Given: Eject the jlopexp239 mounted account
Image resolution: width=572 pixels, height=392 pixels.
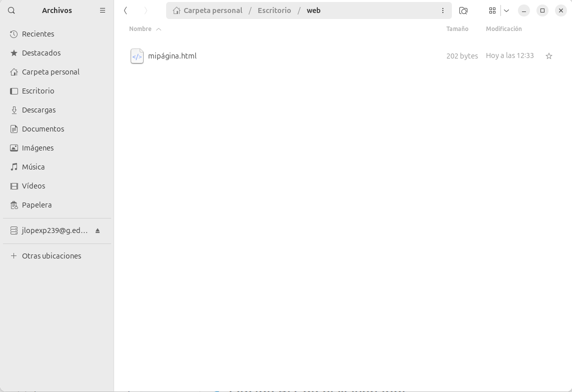Looking at the screenshot, I should (98, 230).
